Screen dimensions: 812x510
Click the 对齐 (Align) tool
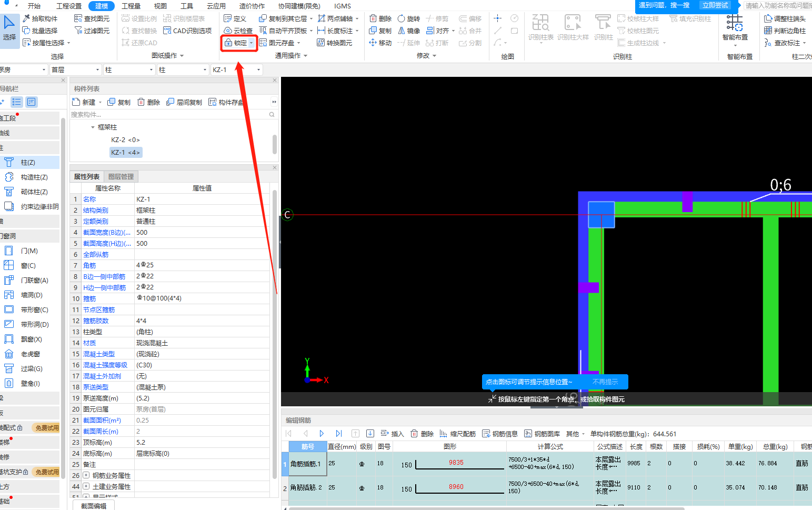tap(438, 31)
